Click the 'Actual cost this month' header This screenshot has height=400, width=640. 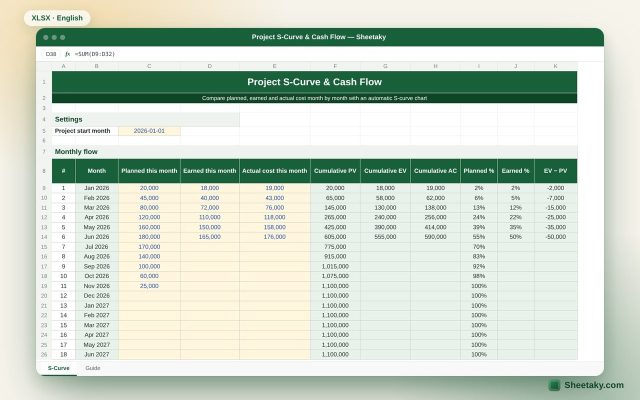point(275,171)
